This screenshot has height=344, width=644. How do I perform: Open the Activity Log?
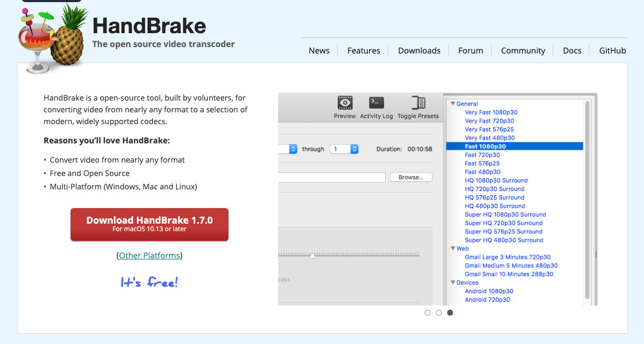(x=376, y=104)
